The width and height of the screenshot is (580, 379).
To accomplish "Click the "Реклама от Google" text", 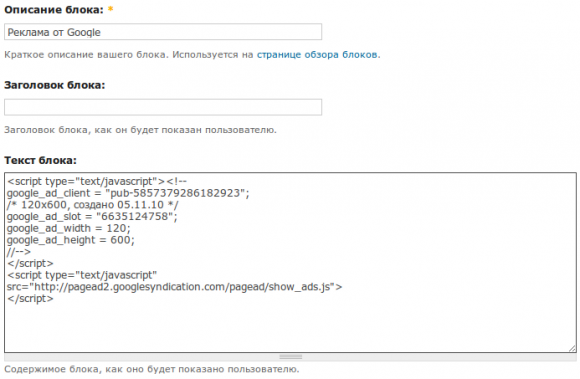I will coord(54,33).
